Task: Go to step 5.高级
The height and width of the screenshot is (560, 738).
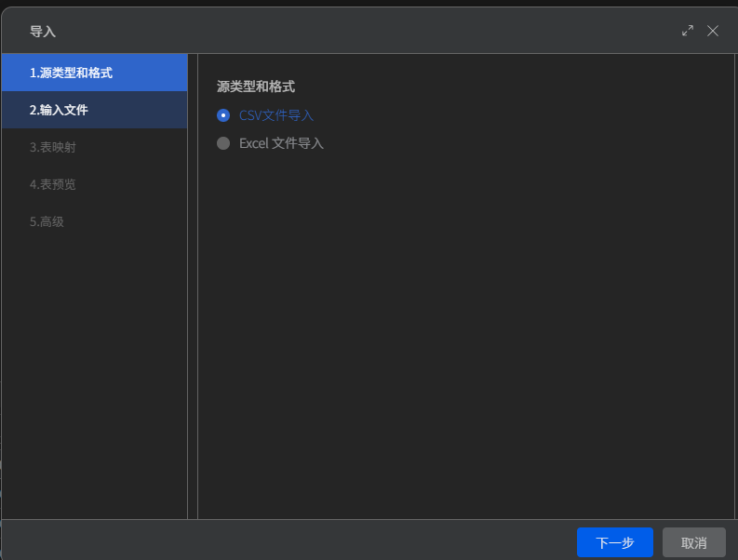Action: coord(95,221)
